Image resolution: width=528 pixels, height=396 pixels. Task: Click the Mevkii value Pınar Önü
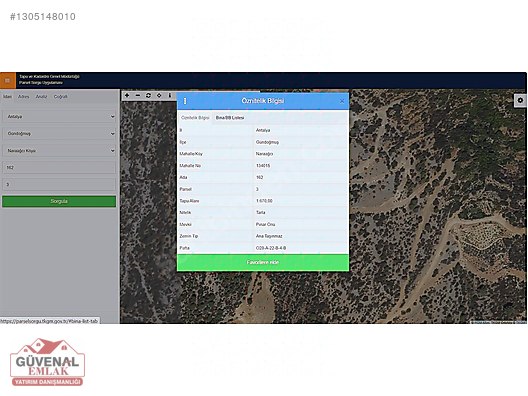(x=265, y=224)
